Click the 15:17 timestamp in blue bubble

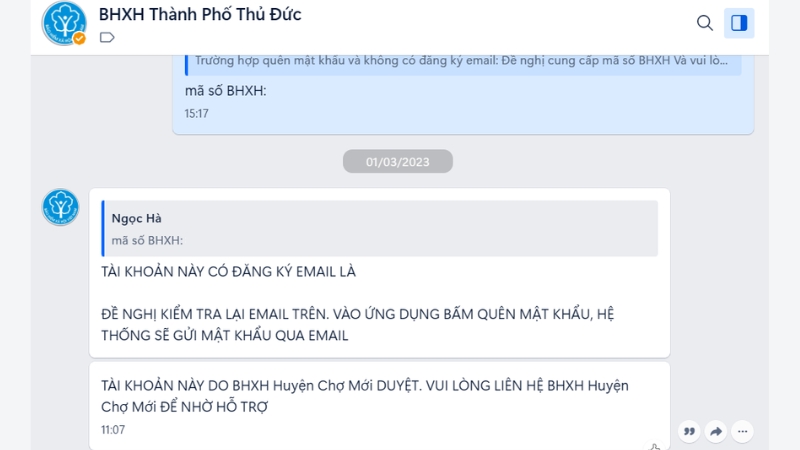pos(196,113)
